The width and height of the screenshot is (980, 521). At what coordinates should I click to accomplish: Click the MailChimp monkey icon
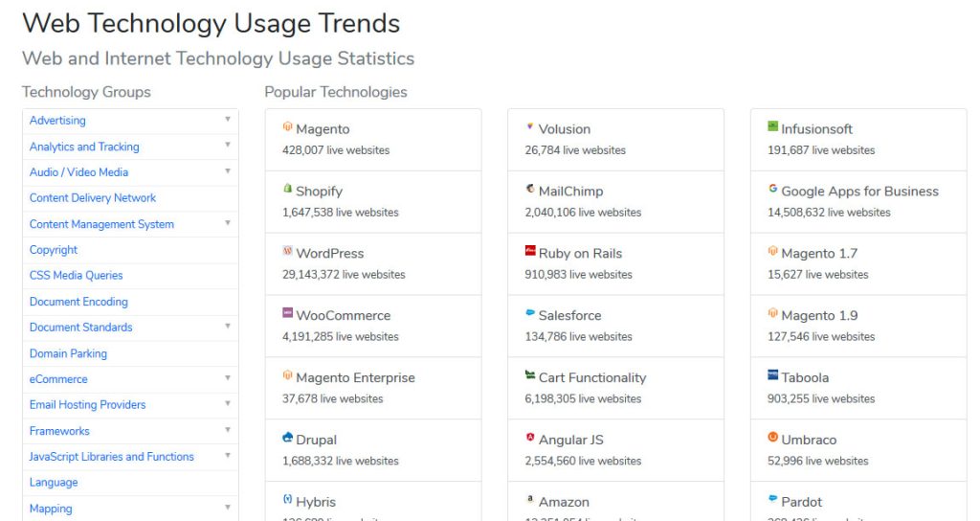(530, 189)
